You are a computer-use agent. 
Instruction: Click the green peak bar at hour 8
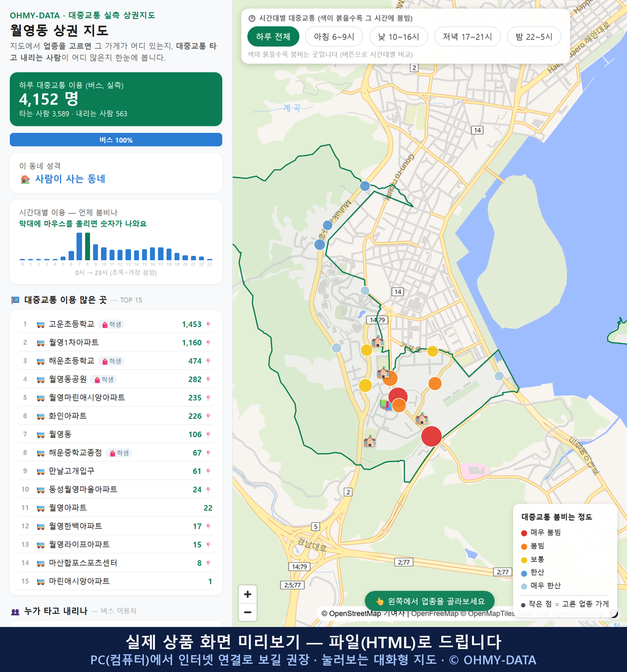coord(88,247)
